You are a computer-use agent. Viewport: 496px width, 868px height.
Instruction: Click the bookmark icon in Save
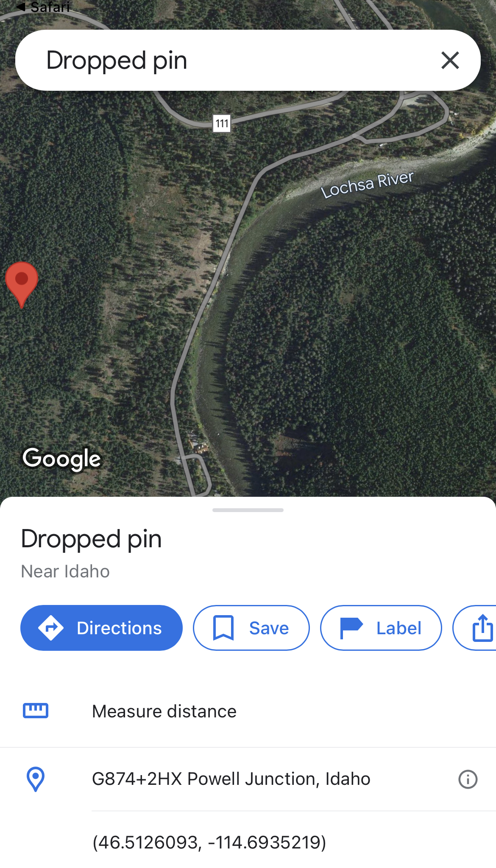(223, 628)
